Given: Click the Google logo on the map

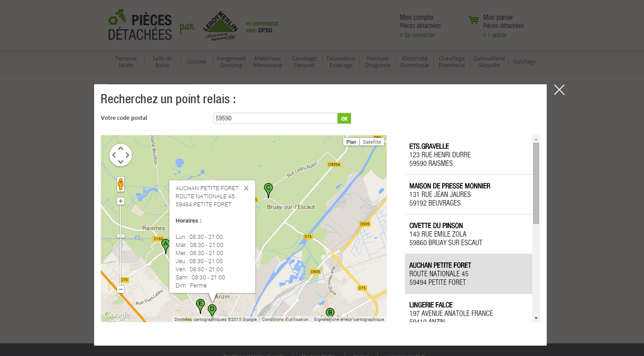Looking at the screenshot, I should 117,315.
